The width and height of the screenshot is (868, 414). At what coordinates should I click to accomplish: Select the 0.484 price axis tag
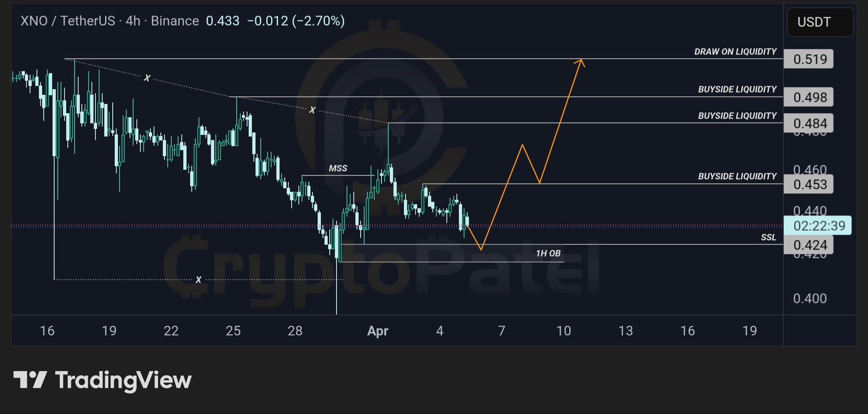coord(809,123)
